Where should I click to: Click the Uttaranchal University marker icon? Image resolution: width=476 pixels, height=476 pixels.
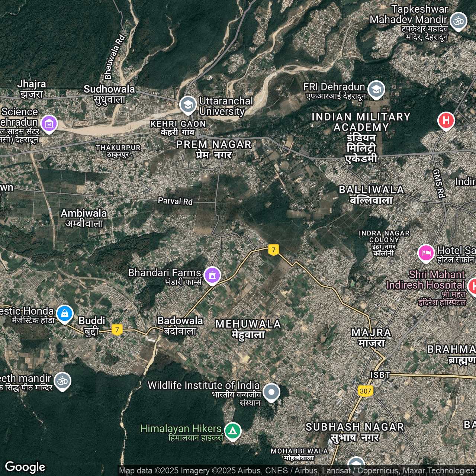click(188, 104)
